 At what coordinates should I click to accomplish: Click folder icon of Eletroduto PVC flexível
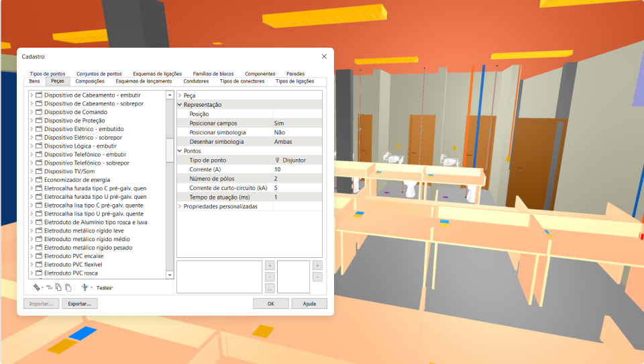[39, 265]
